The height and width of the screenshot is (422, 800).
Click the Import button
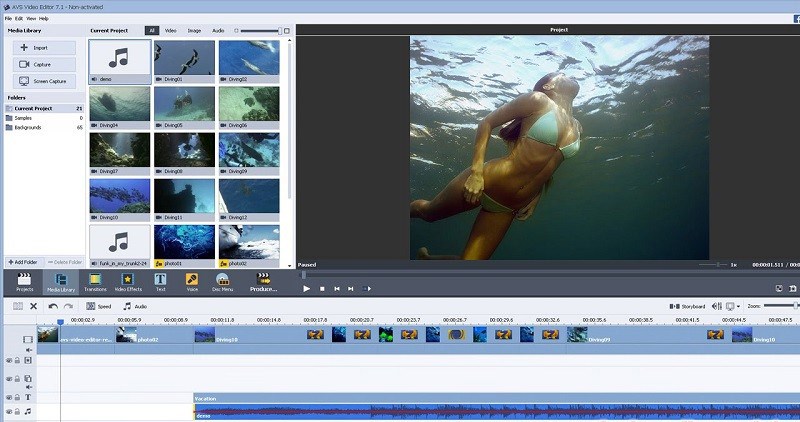click(x=44, y=48)
